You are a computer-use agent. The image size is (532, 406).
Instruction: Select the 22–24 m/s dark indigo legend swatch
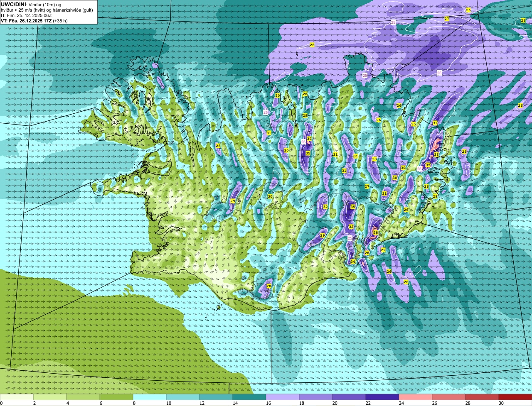coord(382,397)
